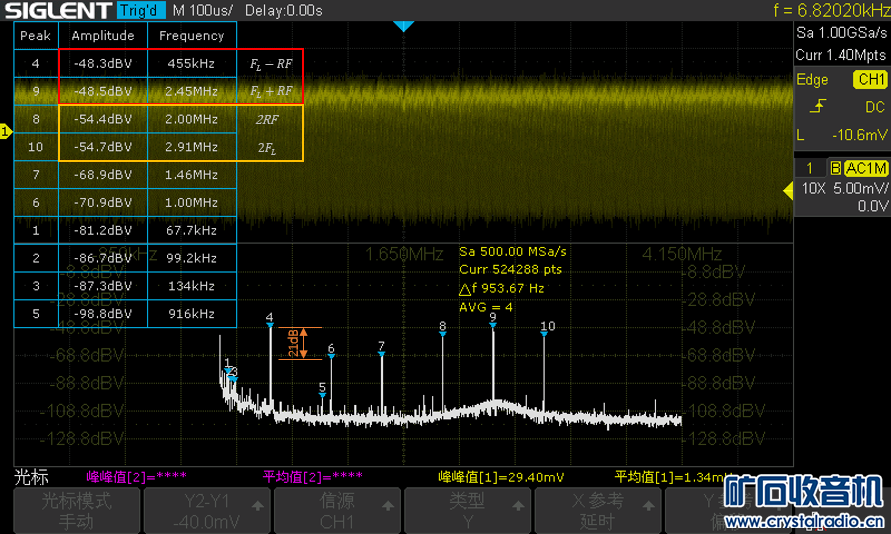Expand the 类型 Y cursor type menu
The image size is (891, 534).
466,510
